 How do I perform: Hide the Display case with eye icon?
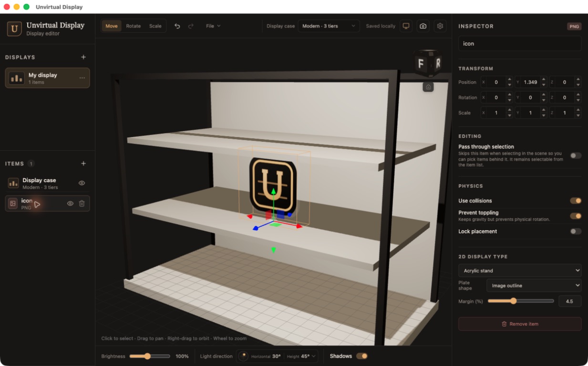click(x=82, y=183)
